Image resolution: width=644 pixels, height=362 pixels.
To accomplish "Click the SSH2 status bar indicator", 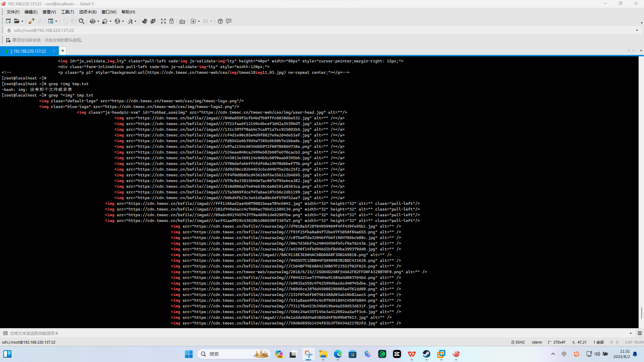I will point(518,342).
